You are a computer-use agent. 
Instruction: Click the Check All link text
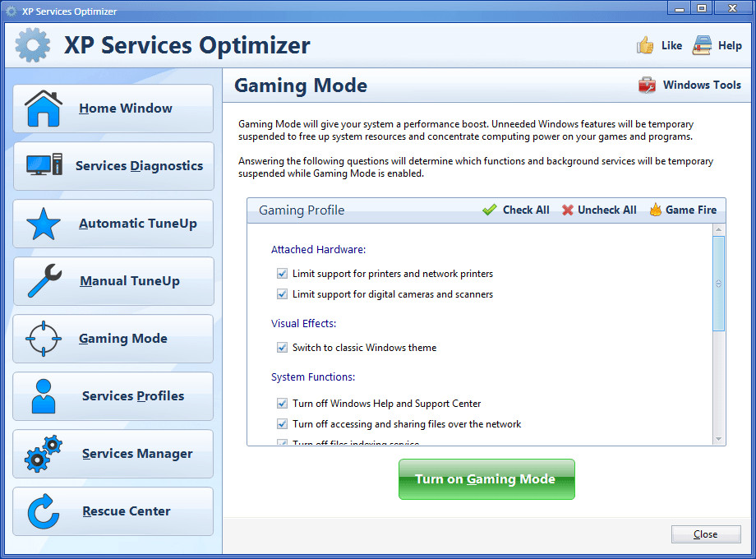526,210
